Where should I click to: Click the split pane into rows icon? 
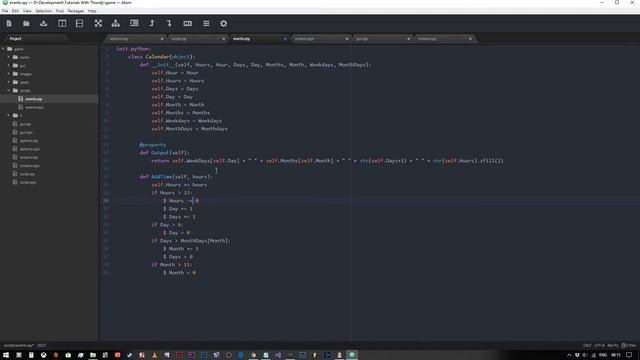click(80, 24)
